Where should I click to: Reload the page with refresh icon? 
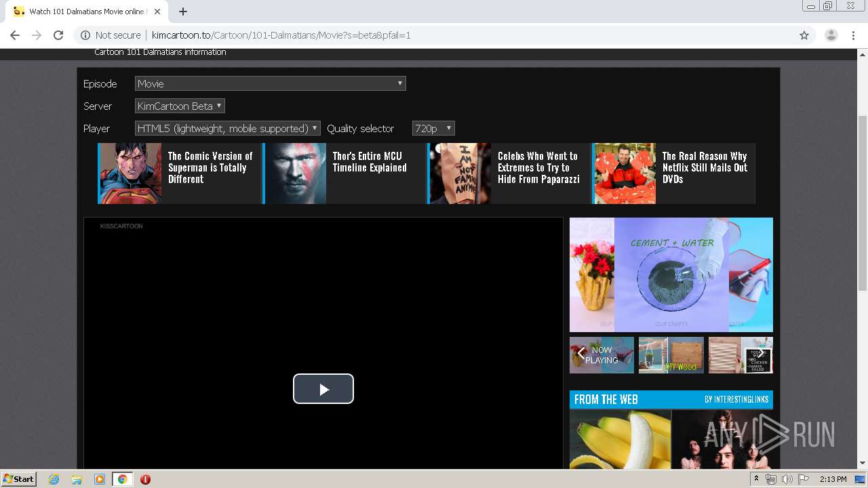tap(58, 35)
